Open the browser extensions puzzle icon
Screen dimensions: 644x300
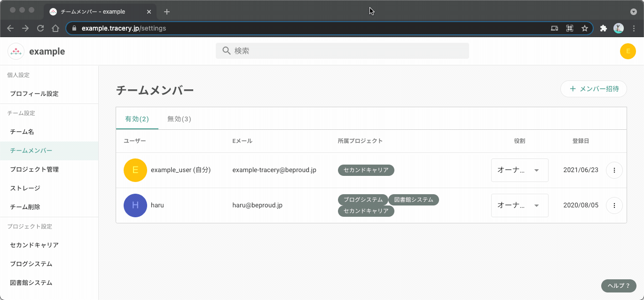click(x=604, y=28)
